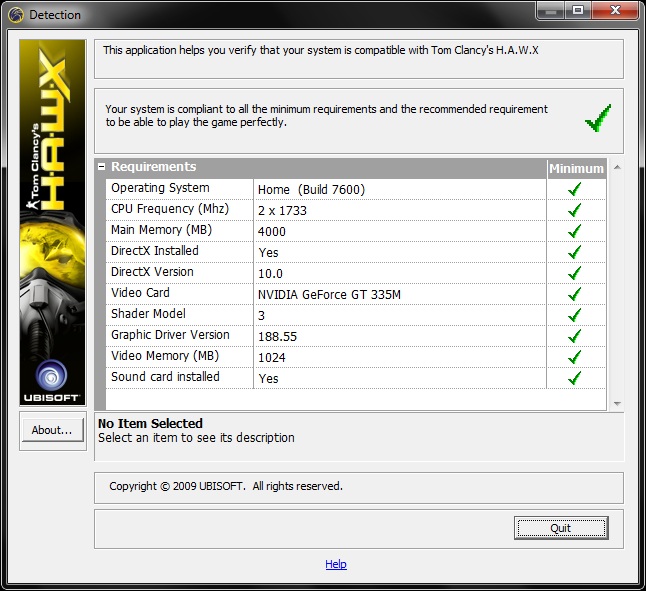Viewport: 646px width, 591px height.
Task: Click the Main Memory row checkmark
Action: [x=574, y=231]
